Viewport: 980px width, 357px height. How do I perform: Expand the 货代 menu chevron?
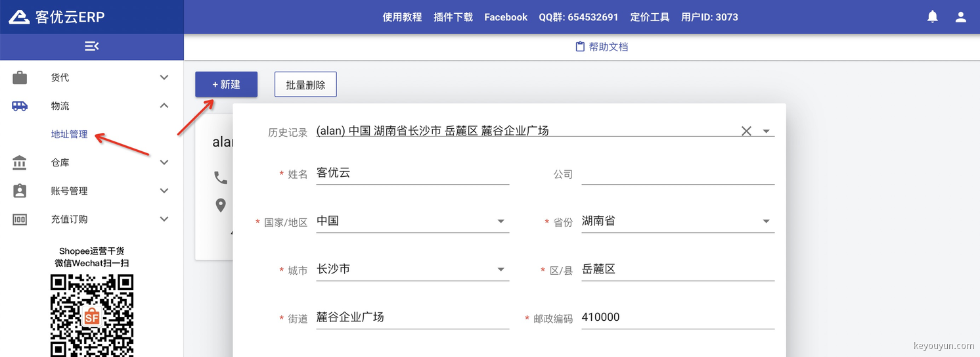click(x=164, y=78)
